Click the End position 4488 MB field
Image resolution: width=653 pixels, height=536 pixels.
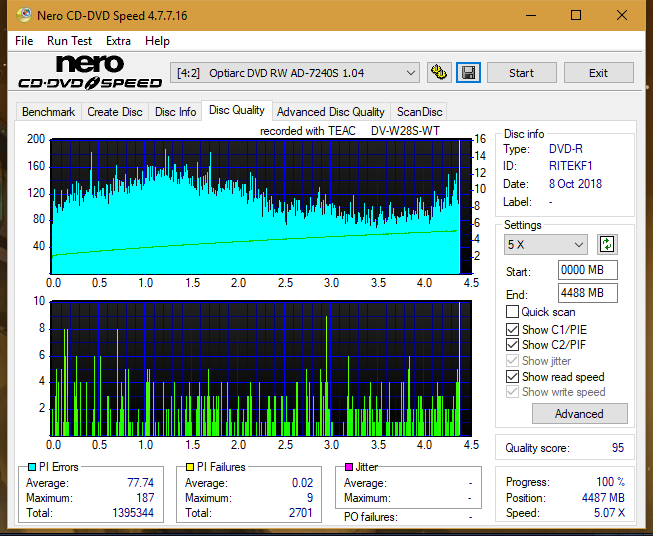tap(587, 293)
